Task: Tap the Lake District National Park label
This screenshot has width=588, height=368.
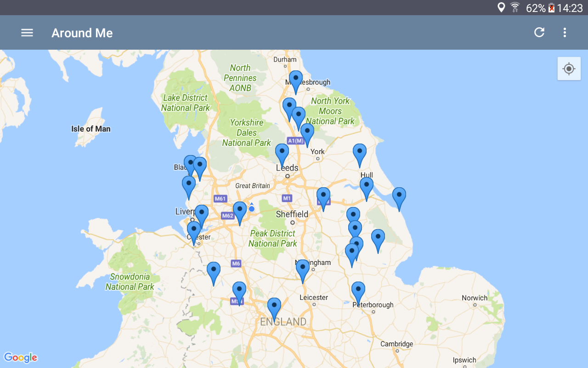Action: (186, 103)
